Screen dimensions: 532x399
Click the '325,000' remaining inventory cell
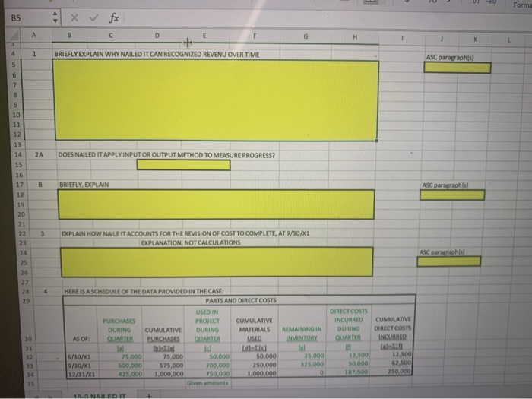click(312, 364)
